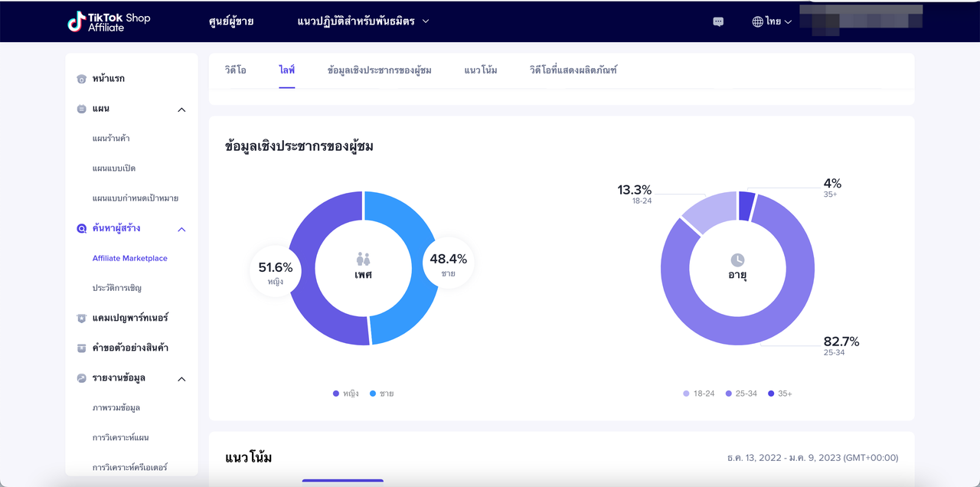Image resolution: width=980 pixels, height=487 pixels.
Task: Toggle the ชาย legend item in gender chart
Action: click(x=381, y=394)
